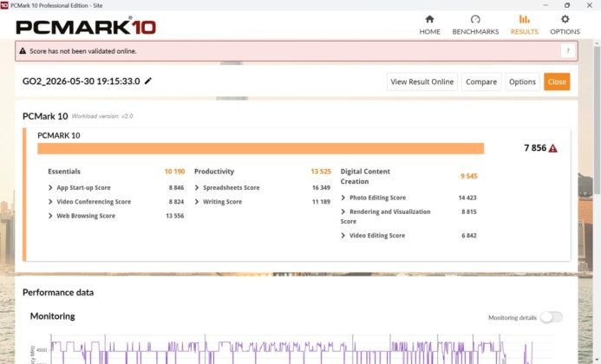Click 'Score has not been validated online.' message
Screen dimensions: 601x364
point(82,51)
